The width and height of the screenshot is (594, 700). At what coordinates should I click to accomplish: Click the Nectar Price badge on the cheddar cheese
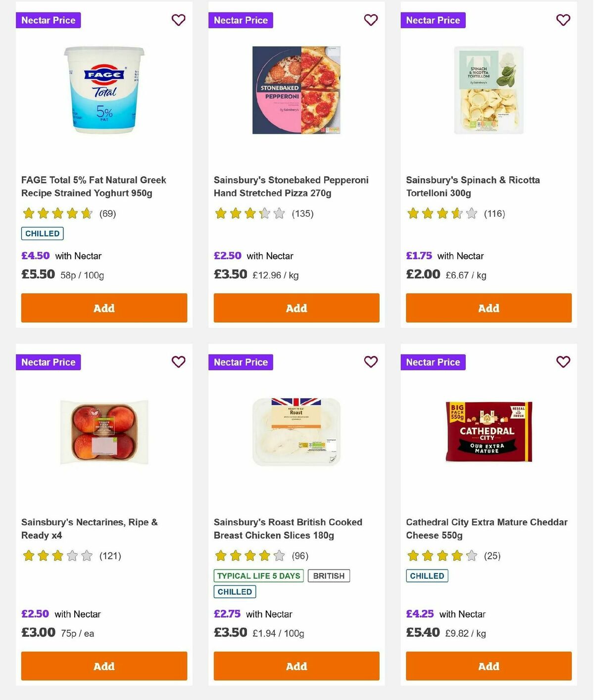433,362
